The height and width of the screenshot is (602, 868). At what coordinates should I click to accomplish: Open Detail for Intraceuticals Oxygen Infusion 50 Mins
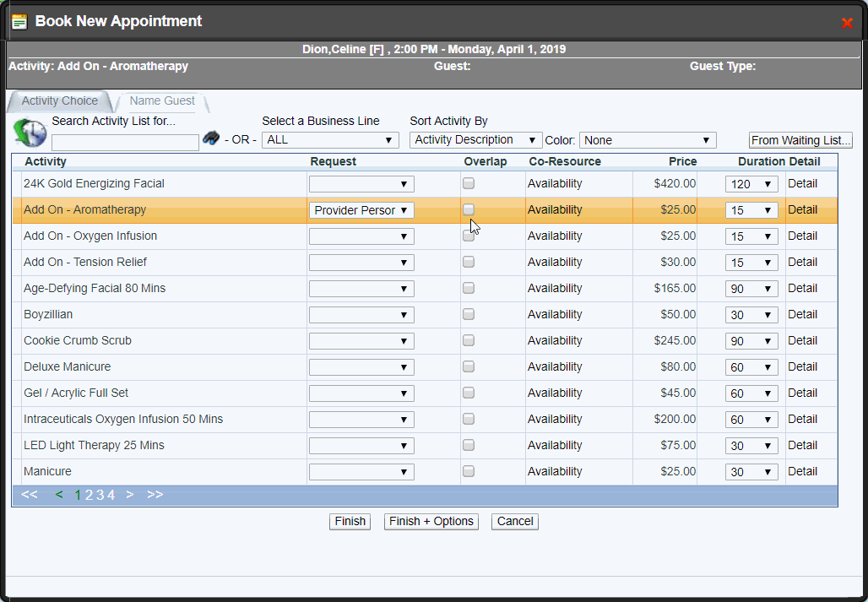tap(803, 419)
